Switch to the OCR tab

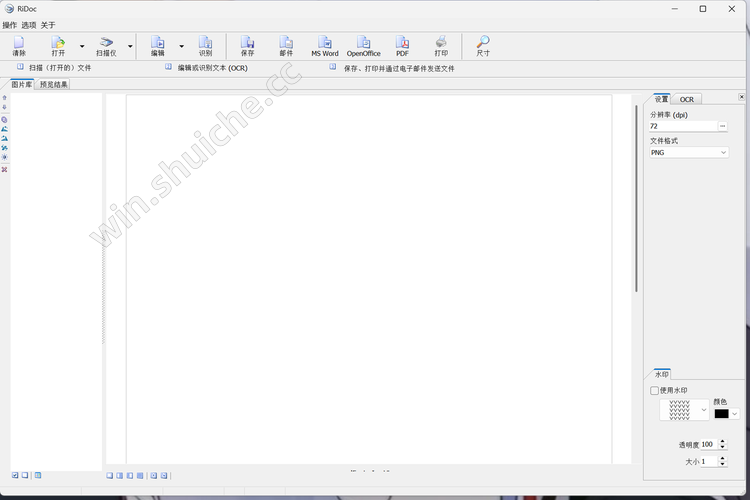(x=687, y=99)
